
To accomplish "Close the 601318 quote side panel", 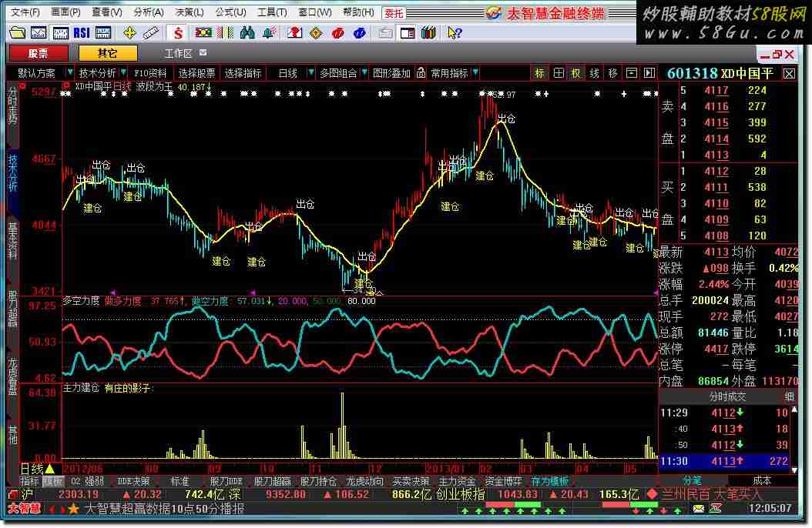I will point(789,73).
